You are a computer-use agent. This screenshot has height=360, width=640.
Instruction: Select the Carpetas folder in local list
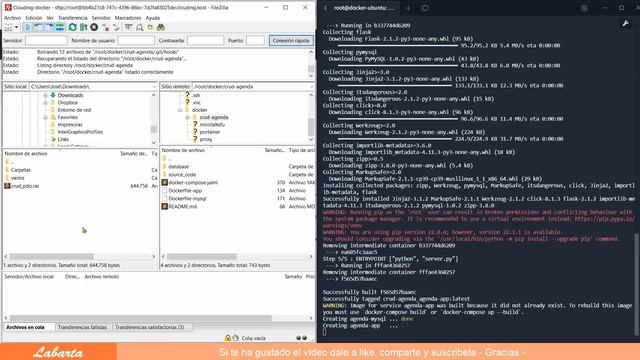pyautogui.click(x=21, y=170)
